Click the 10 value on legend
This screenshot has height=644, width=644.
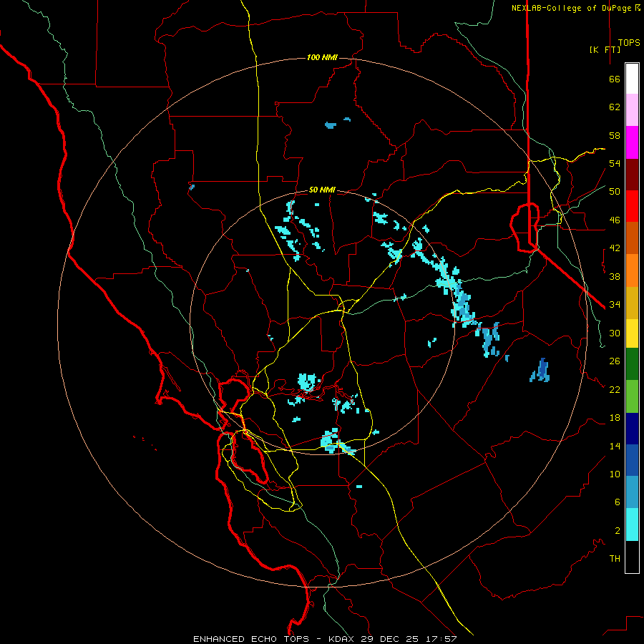[x=615, y=474]
